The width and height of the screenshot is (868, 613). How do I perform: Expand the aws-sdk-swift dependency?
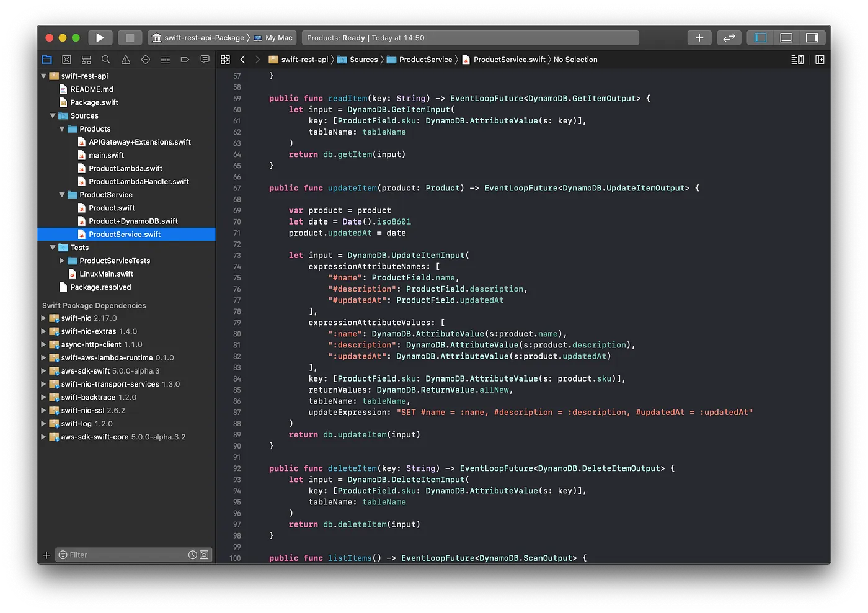pyautogui.click(x=43, y=371)
